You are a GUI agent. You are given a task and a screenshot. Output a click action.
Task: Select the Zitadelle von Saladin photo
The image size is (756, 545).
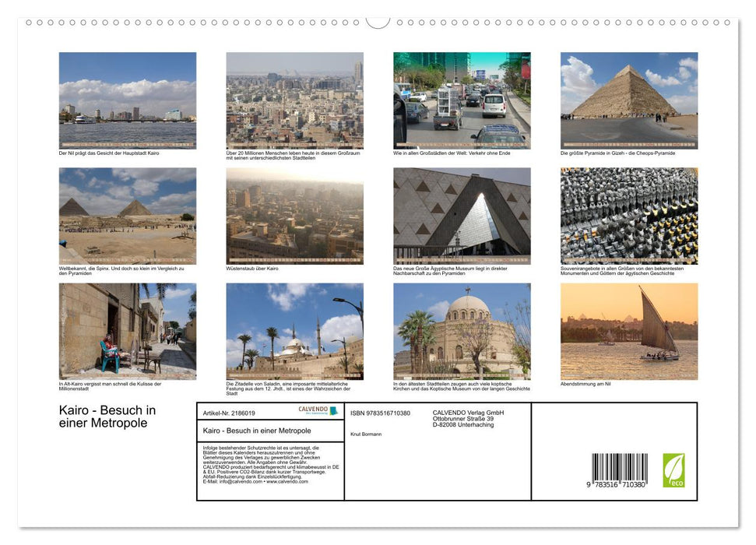tap(294, 330)
